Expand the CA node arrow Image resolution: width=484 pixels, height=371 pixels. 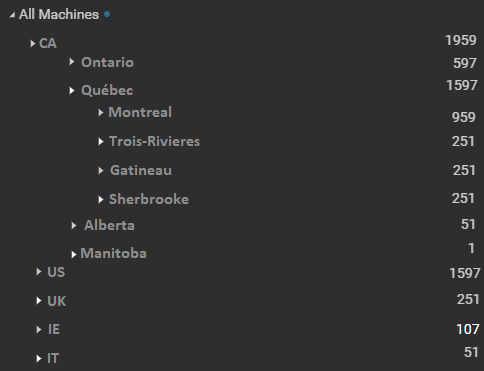(x=33, y=44)
